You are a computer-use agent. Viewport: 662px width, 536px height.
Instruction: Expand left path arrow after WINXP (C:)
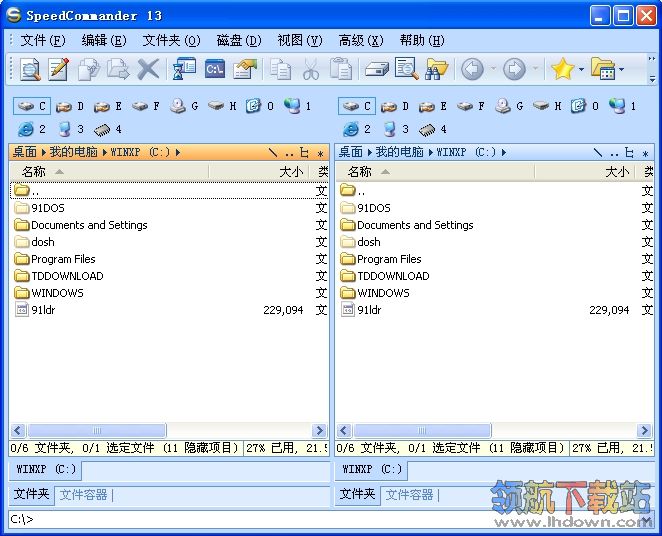click(178, 152)
